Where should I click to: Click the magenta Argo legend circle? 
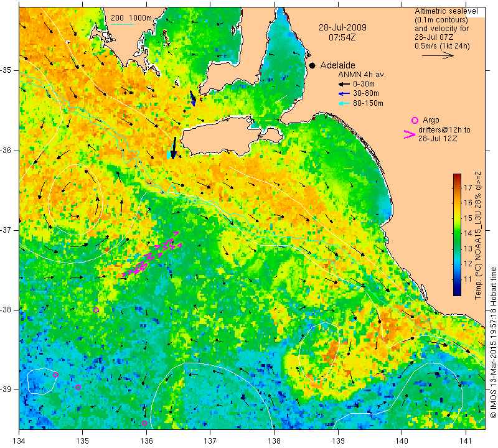click(415, 120)
